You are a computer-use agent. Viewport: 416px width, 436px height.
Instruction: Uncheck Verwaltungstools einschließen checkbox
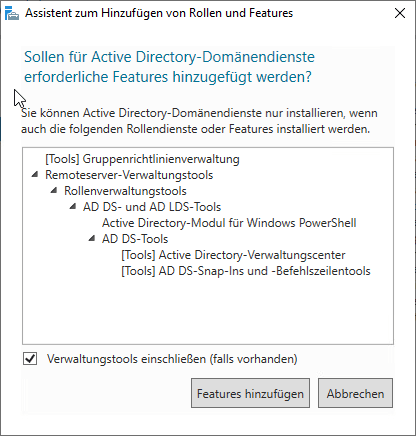30,359
